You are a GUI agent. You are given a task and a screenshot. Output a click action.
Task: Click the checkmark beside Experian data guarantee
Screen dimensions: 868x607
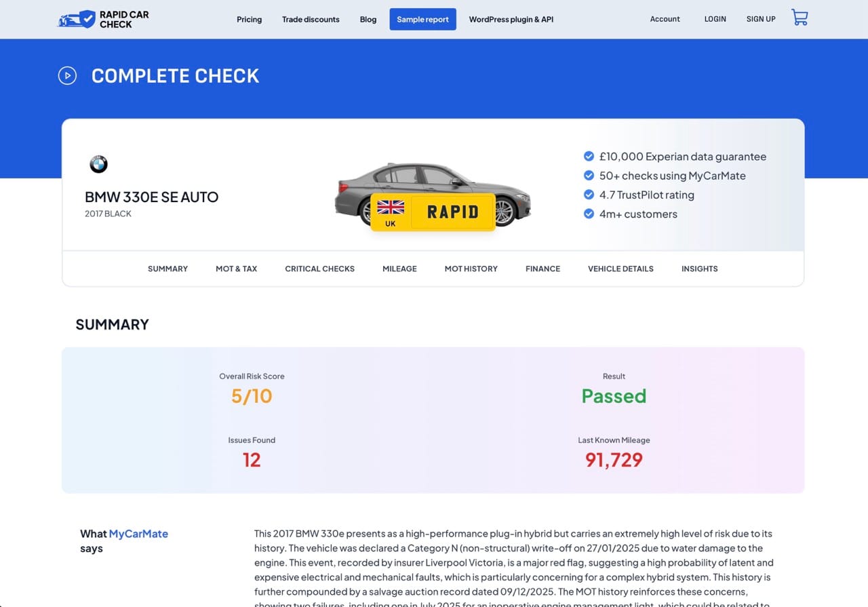(x=589, y=157)
